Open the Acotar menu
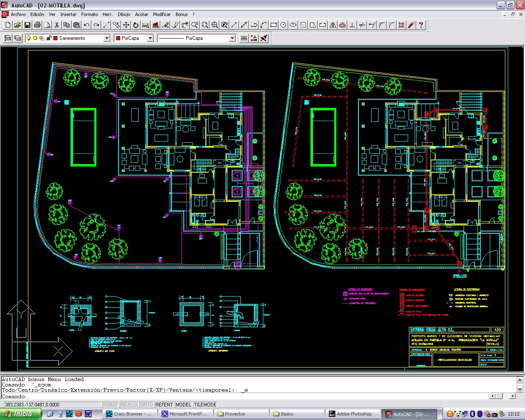Screen dimensions: 525x420 pos(142,14)
